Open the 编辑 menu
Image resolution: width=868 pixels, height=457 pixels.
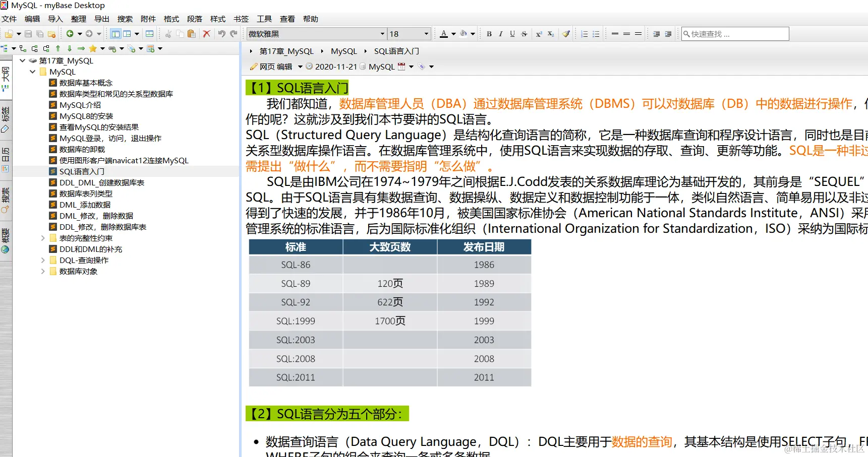[x=32, y=19]
